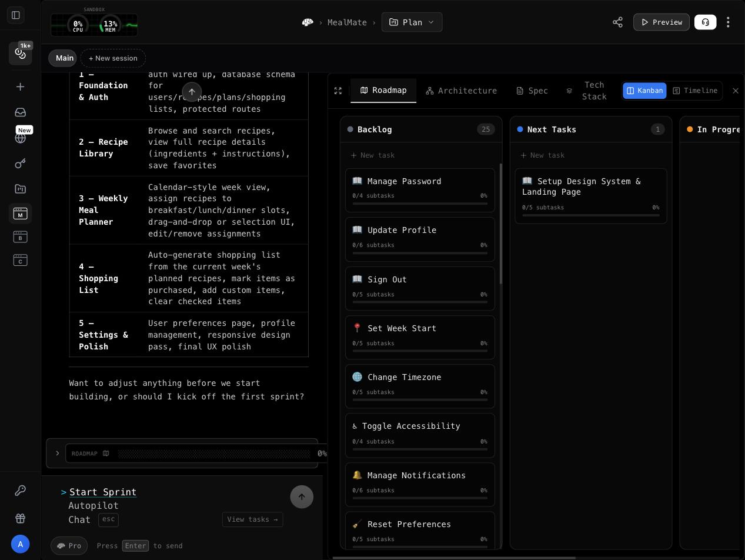Click the map icon in the ROADMAP bar
Image resolution: width=745 pixels, height=560 pixels.
coord(106,454)
